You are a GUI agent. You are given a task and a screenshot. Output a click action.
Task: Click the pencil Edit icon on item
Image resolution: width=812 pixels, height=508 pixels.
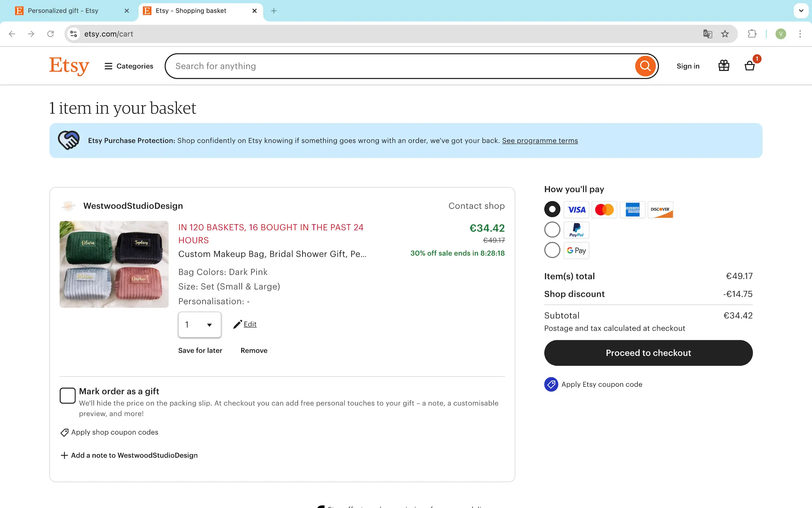pos(238,324)
